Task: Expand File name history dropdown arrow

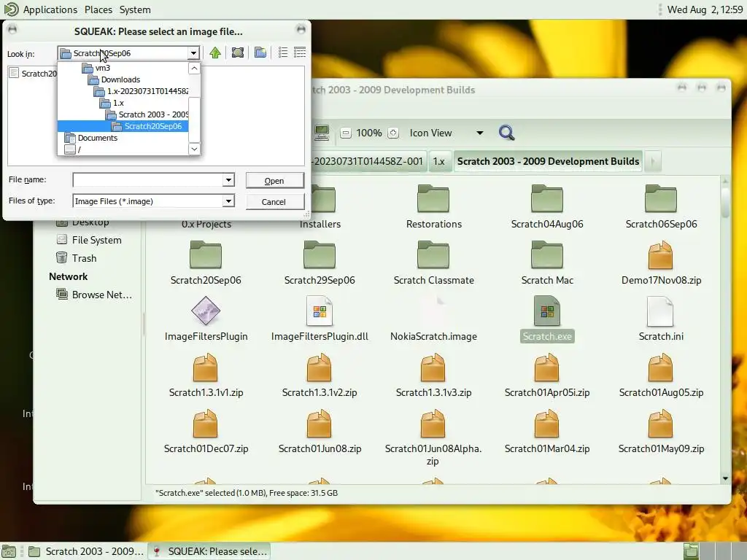Action: 228,180
